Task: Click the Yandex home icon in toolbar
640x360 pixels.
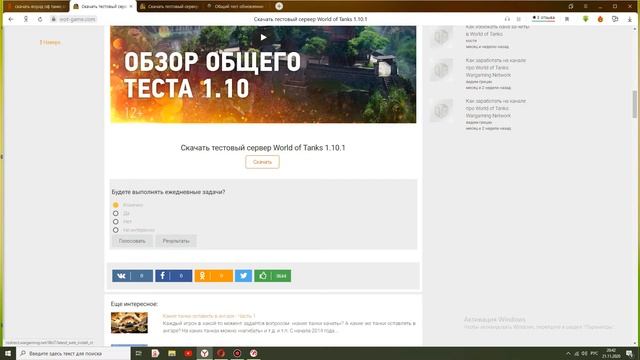Action: (x=26, y=19)
